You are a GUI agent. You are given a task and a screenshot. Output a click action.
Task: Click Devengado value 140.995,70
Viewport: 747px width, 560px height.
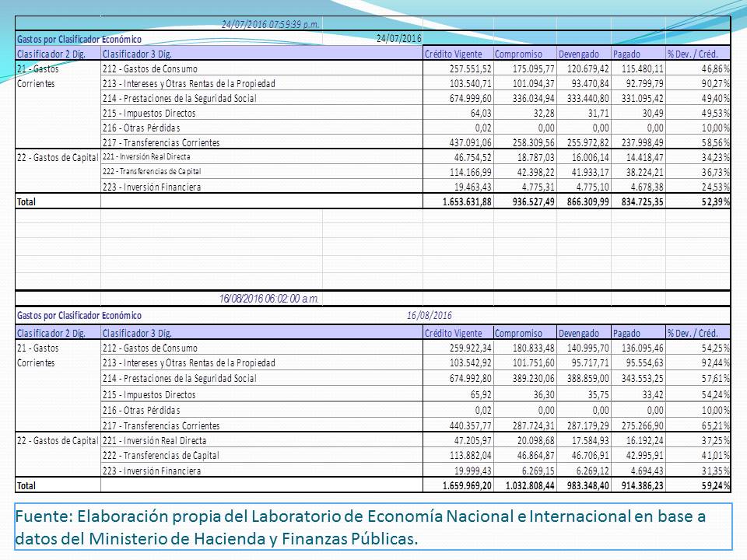(x=588, y=348)
